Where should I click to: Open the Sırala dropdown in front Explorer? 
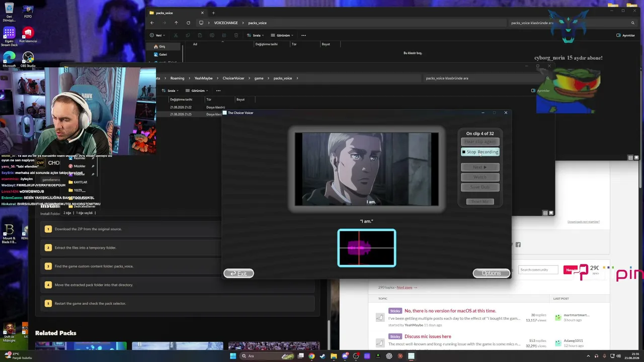257,35
